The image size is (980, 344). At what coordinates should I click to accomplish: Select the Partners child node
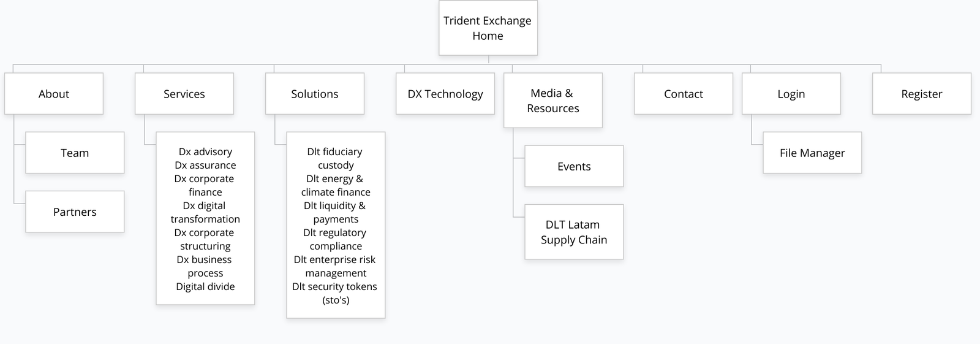point(75,212)
